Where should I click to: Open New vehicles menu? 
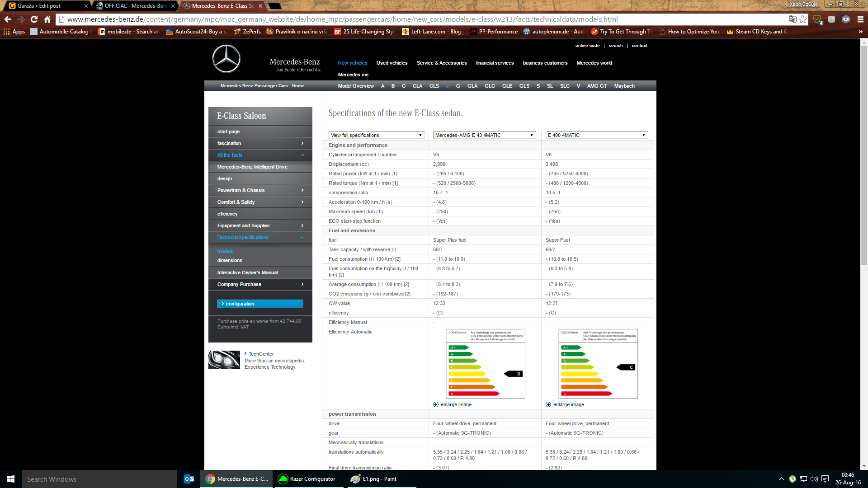(x=353, y=63)
